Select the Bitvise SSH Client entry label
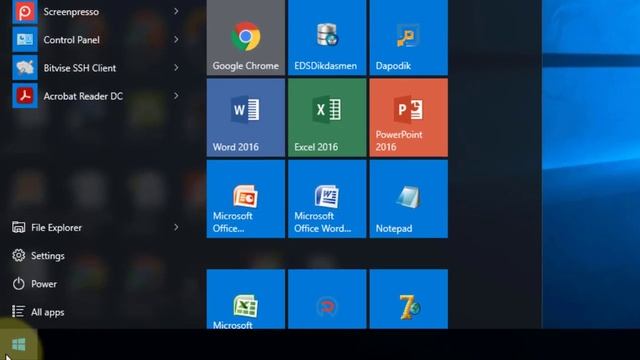The width and height of the screenshot is (640, 360). (80, 68)
